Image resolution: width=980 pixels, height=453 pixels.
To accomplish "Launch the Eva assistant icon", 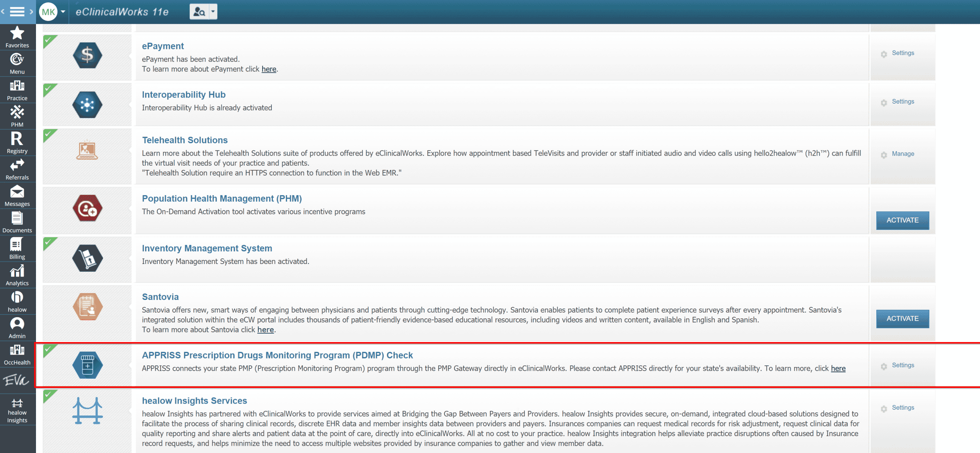I will click(16, 380).
